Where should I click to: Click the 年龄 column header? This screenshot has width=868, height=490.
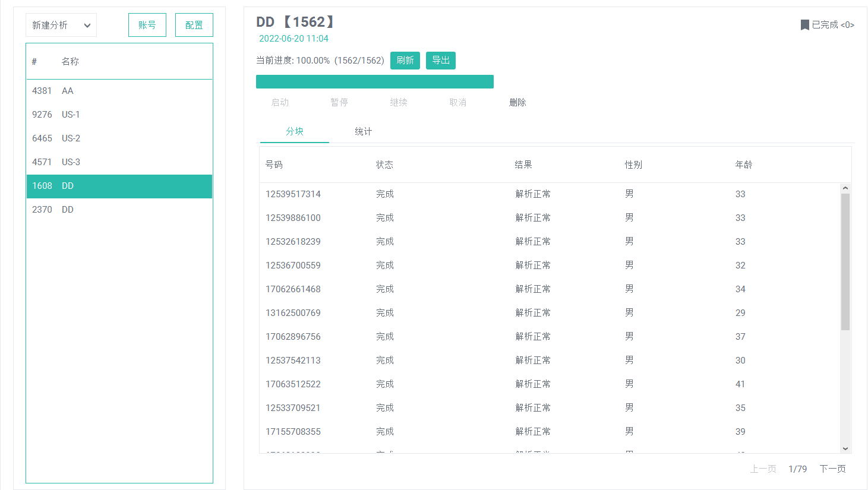744,165
